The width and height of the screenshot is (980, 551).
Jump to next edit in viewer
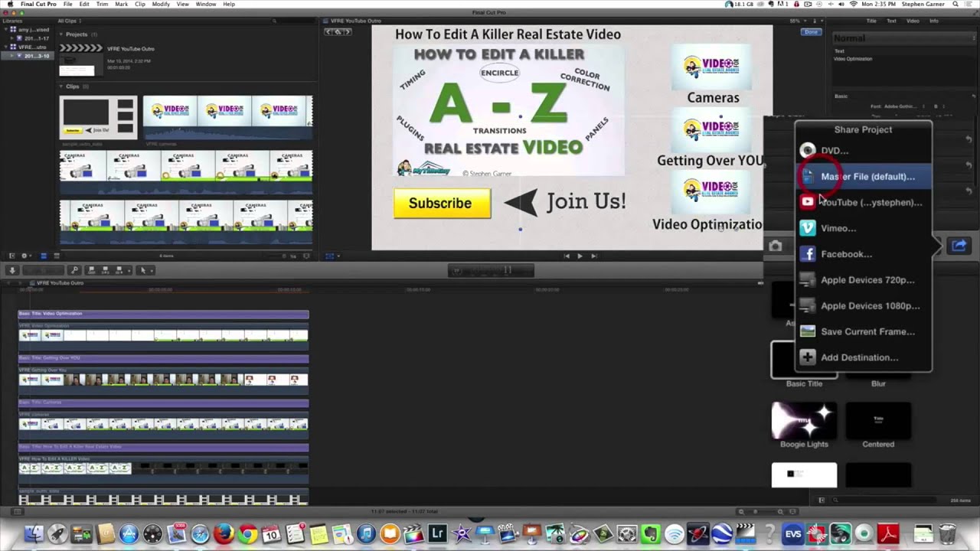click(x=593, y=256)
